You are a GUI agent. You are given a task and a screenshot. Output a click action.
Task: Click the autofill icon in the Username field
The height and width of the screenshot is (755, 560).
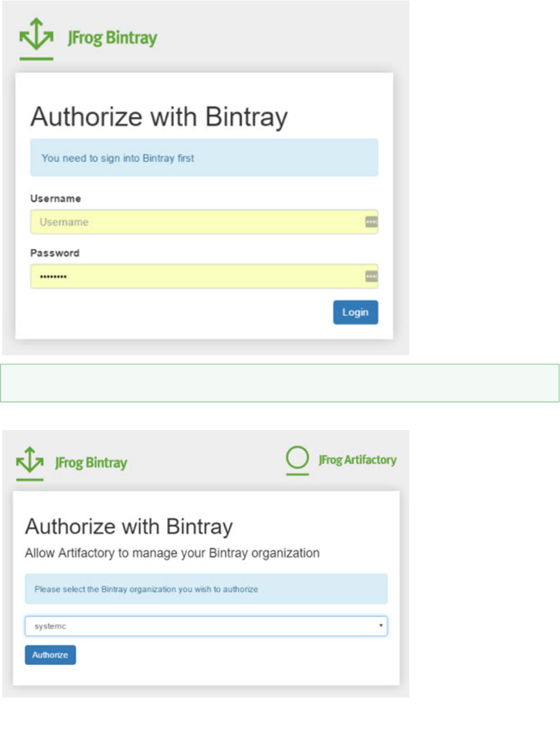[x=371, y=222]
